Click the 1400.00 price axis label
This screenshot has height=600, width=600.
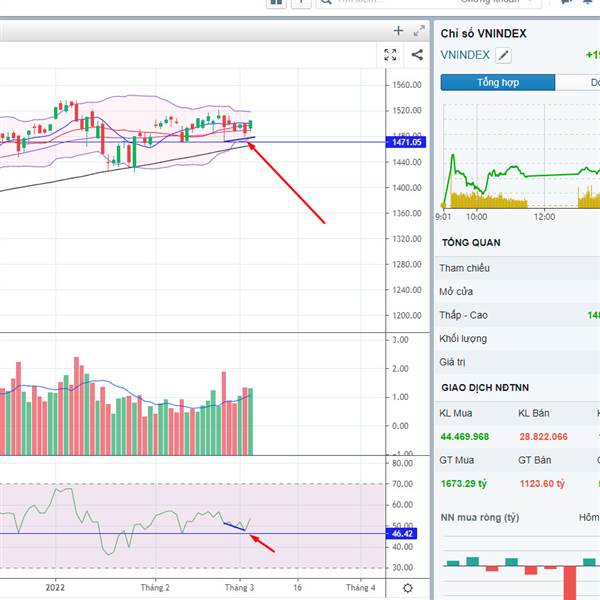(x=407, y=188)
